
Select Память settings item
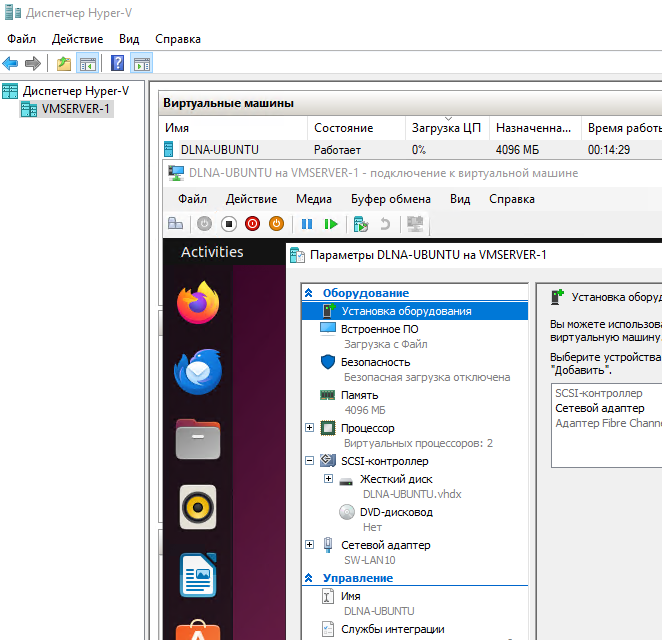(x=359, y=395)
